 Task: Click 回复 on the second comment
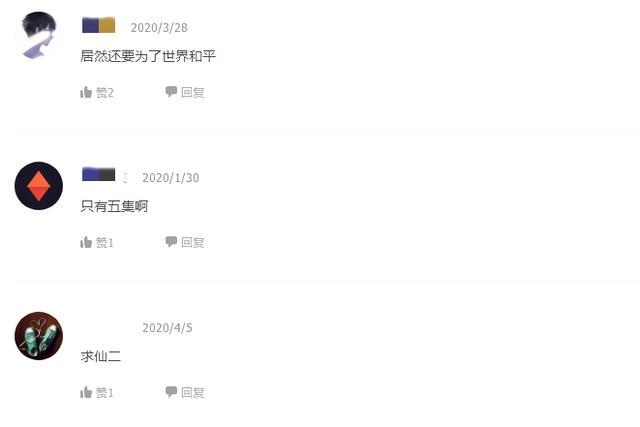pyautogui.click(x=193, y=242)
